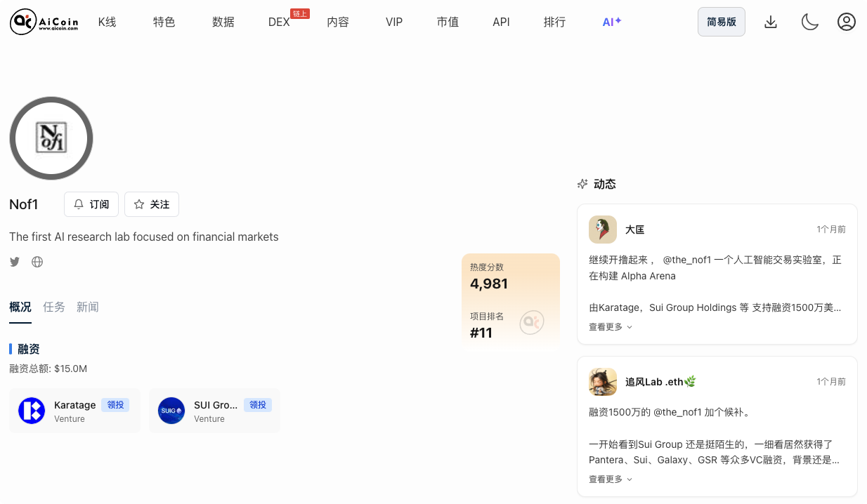Open the API menu item
Viewport: 867px width, 504px height.
point(501,22)
